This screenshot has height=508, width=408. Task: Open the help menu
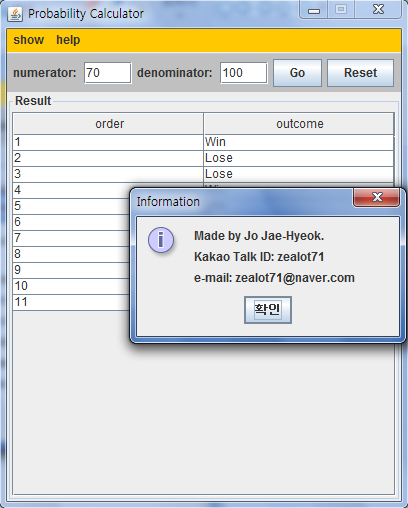(x=68, y=40)
